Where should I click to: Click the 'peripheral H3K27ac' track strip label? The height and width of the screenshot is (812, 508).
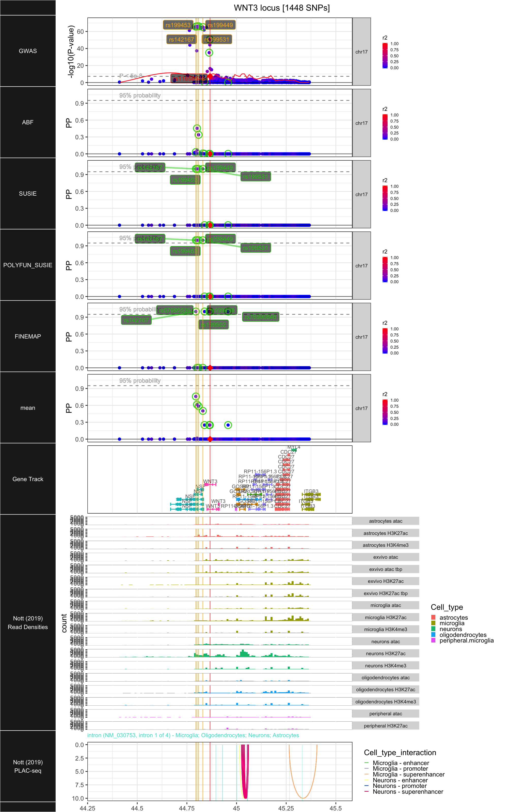pyautogui.click(x=386, y=726)
